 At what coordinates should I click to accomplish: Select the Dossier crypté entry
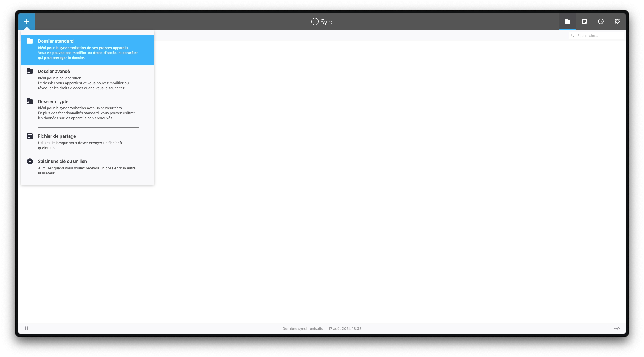pyautogui.click(x=88, y=110)
